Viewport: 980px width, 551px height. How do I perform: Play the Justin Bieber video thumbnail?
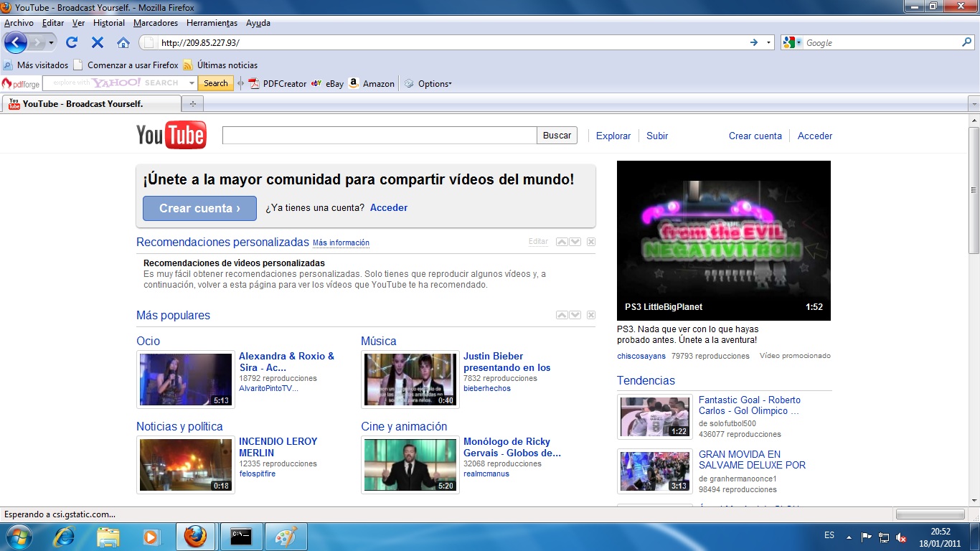(x=410, y=379)
